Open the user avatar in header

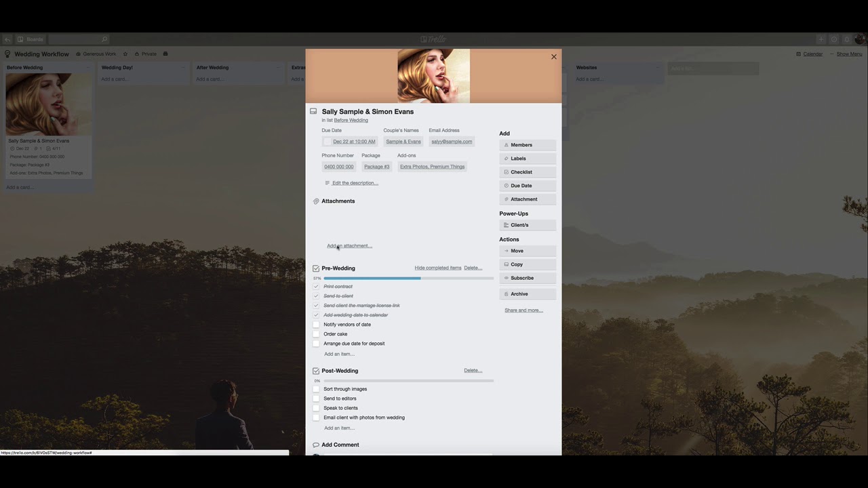[860, 39]
